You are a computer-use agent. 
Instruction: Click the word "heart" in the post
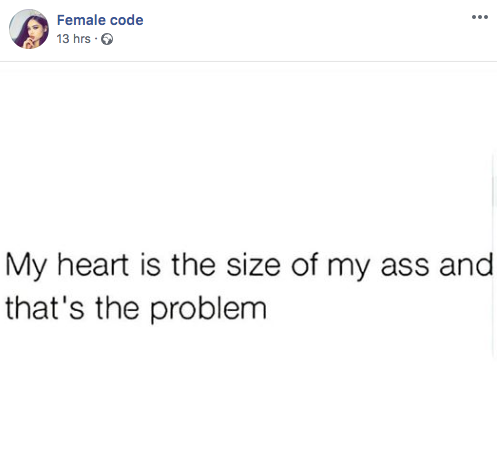[93, 265]
